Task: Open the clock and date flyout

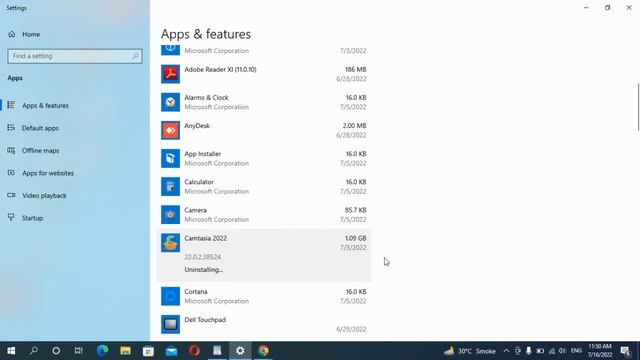Action: click(x=600, y=351)
